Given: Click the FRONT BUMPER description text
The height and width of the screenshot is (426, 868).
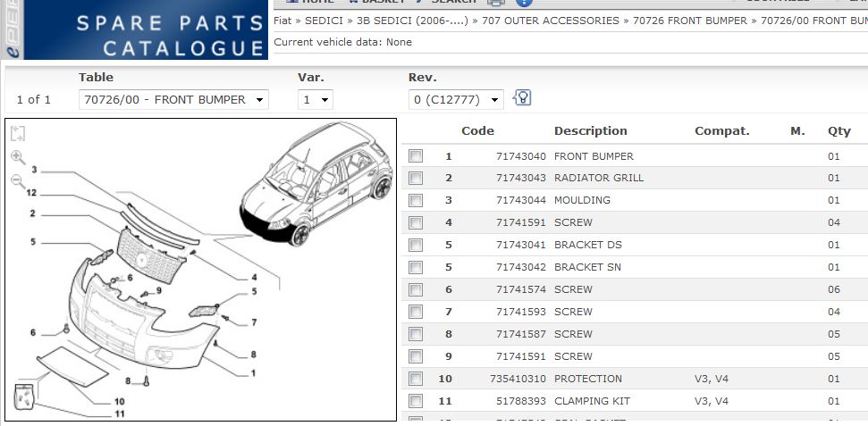Looking at the screenshot, I should [x=594, y=156].
